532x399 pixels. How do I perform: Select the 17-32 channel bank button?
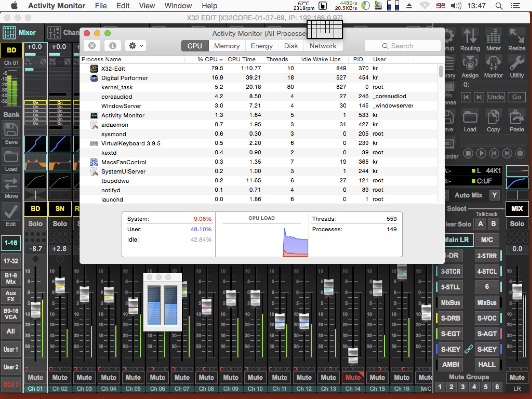click(x=11, y=261)
